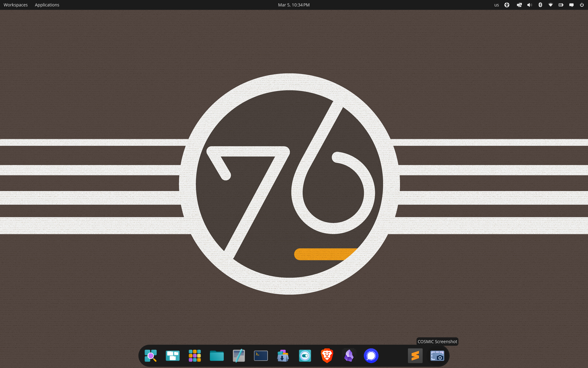
Task: Open the date and time calendar
Action: [x=294, y=5]
